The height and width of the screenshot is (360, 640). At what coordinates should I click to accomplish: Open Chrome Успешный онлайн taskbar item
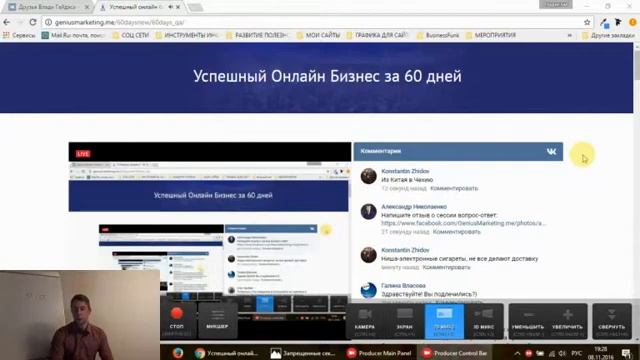(226, 353)
